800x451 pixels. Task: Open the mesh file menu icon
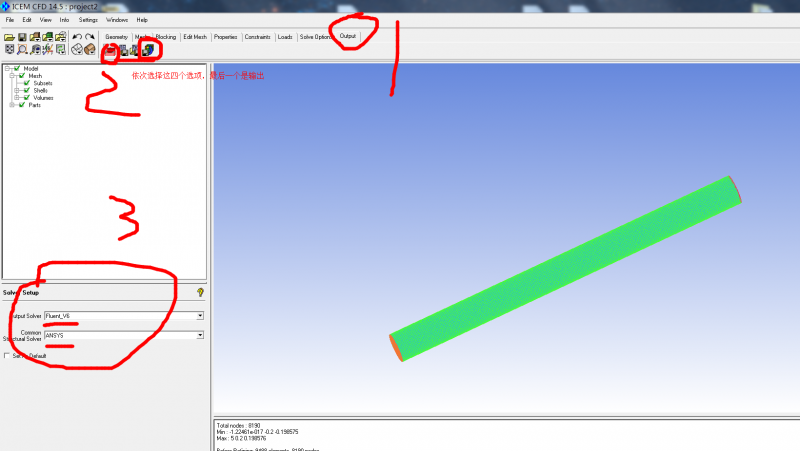47,37
